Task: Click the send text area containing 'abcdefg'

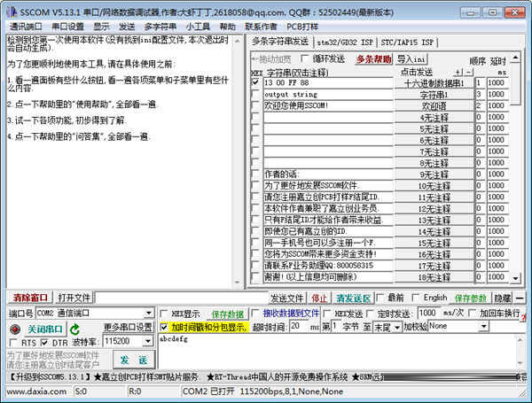Action: pyautogui.click(x=337, y=353)
